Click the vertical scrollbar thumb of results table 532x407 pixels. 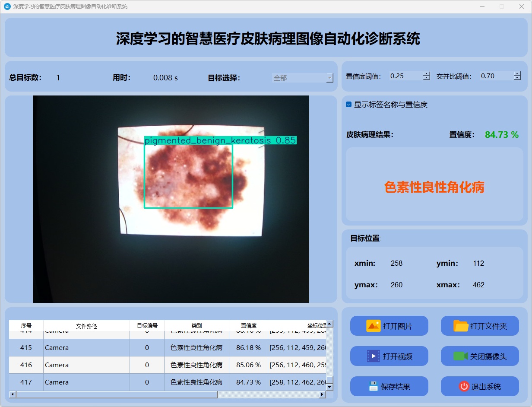point(329,380)
